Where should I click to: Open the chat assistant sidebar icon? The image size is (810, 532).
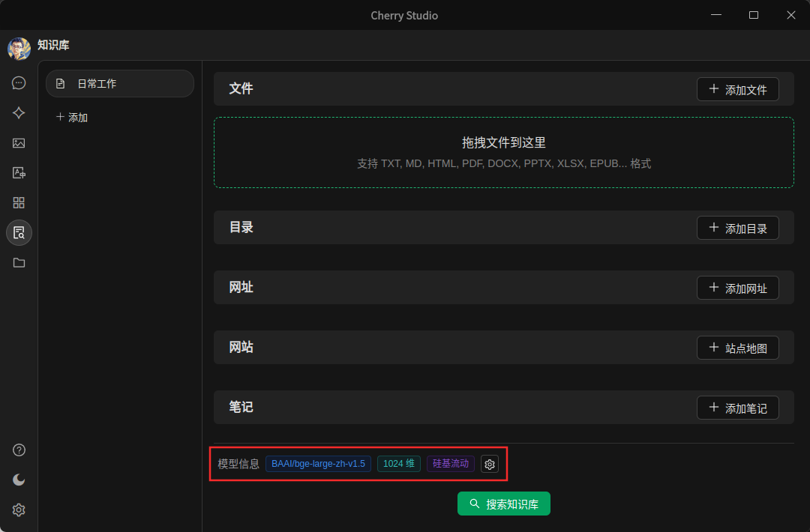click(19, 83)
